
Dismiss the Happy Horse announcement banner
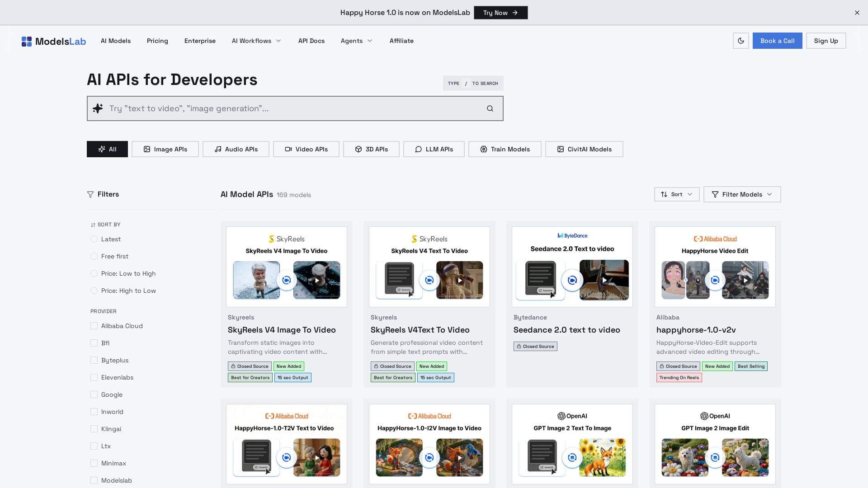click(x=857, y=13)
